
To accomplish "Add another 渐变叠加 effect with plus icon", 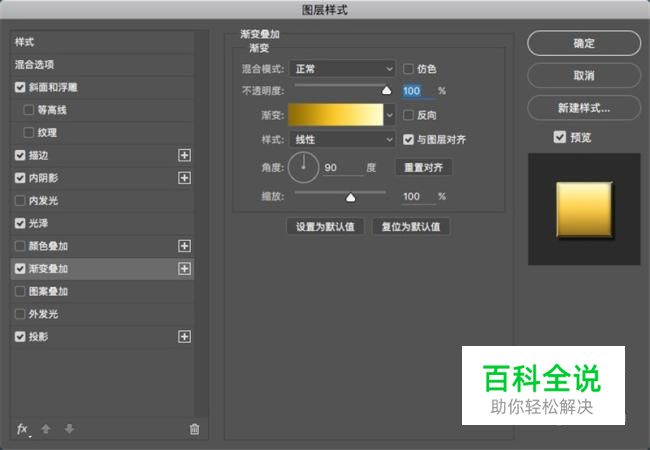I will tap(184, 269).
